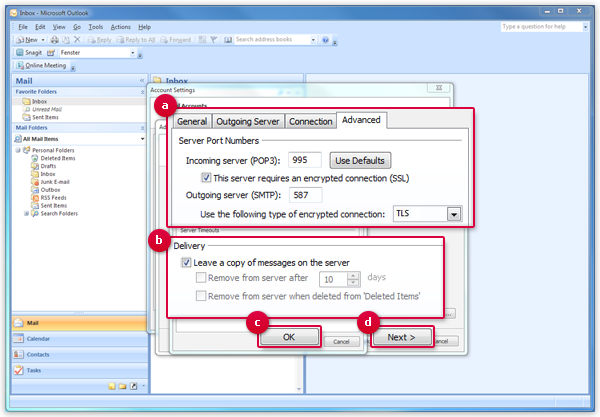Screen dimensions: 600x417
Task: Click the New mail message icon
Action: coord(27,40)
